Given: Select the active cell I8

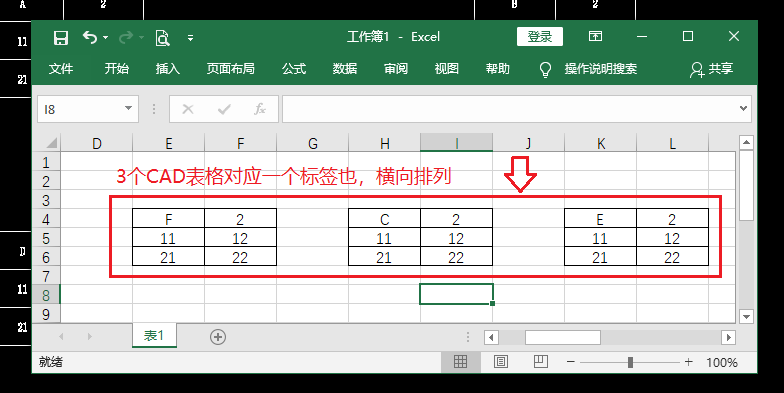Looking at the screenshot, I should click(x=456, y=294).
